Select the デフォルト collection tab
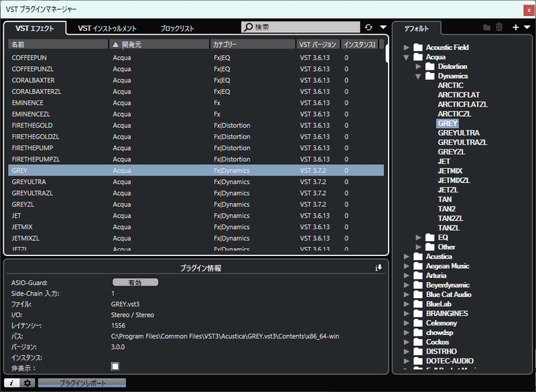Viewport: 536px width, 392px height. coord(416,28)
